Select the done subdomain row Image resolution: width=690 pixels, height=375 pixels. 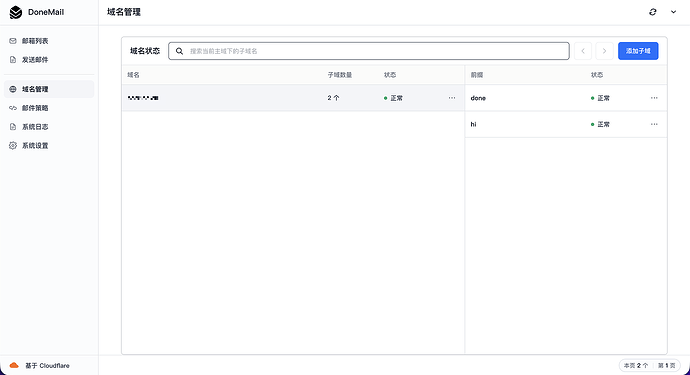pos(566,98)
